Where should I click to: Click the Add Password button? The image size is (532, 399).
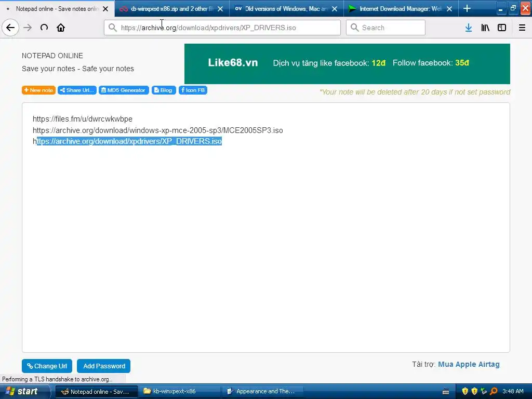(x=103, y=366)
